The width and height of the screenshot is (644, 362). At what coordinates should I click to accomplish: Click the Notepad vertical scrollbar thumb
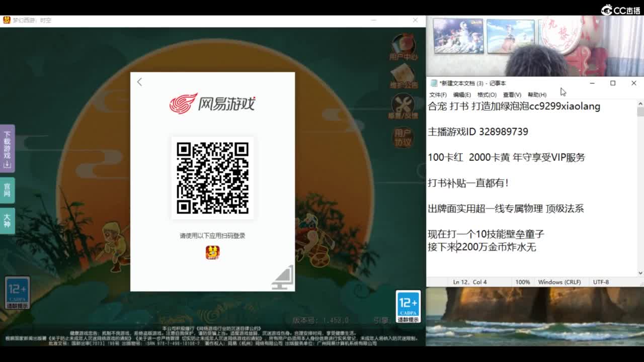[x=640, y=112]
